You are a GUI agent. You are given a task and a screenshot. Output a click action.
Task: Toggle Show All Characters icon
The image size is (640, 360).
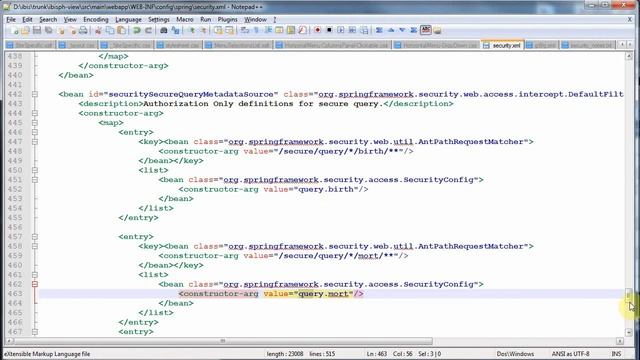click(x=256, y=30)
